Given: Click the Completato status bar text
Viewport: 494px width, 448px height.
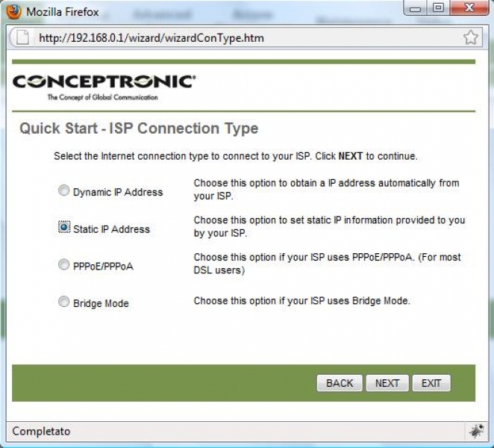Looking at the screenshot, I should (x=41, y=431).
